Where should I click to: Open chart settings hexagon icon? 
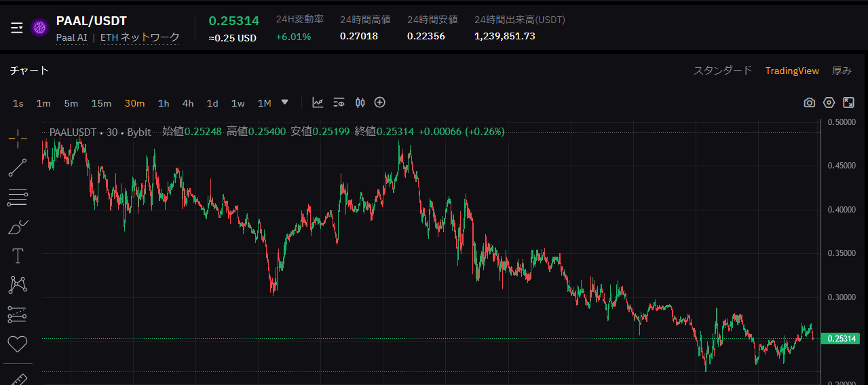point(829,103)
